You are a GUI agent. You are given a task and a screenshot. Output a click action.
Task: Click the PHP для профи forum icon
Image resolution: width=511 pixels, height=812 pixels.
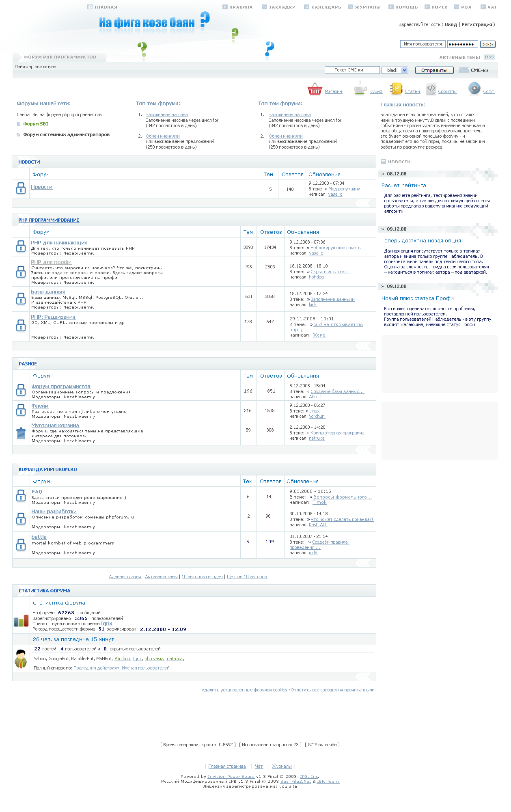pyautogui.click(x=21, y=272)
